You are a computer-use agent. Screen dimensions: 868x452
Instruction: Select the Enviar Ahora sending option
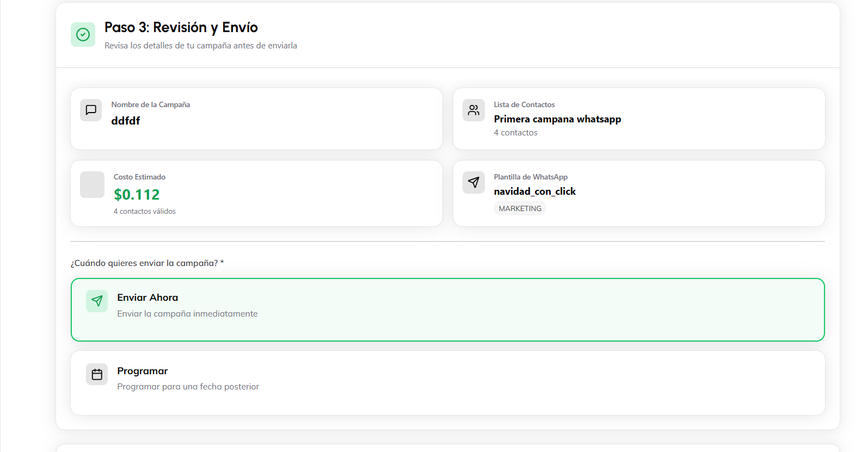[x=447, y=309]
